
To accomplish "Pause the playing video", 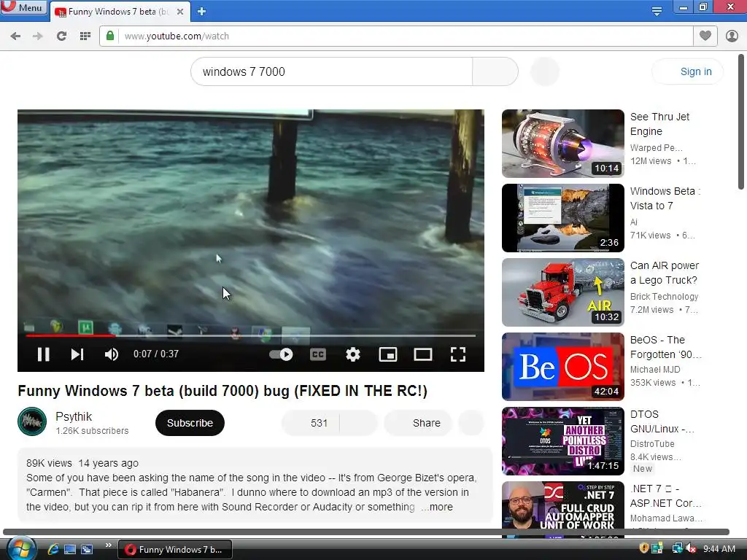I will (43, 354).
